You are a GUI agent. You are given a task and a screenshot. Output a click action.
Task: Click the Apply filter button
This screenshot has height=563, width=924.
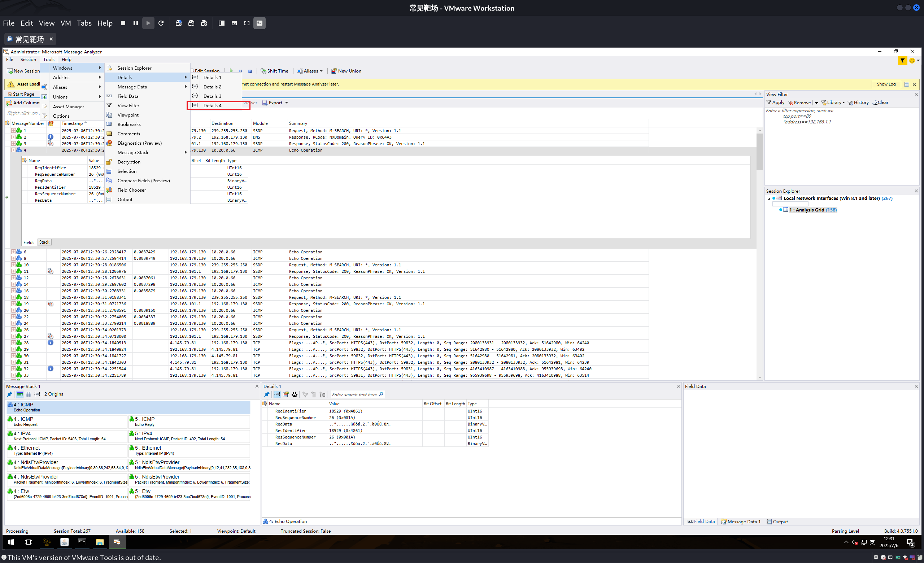click(776, 102)
